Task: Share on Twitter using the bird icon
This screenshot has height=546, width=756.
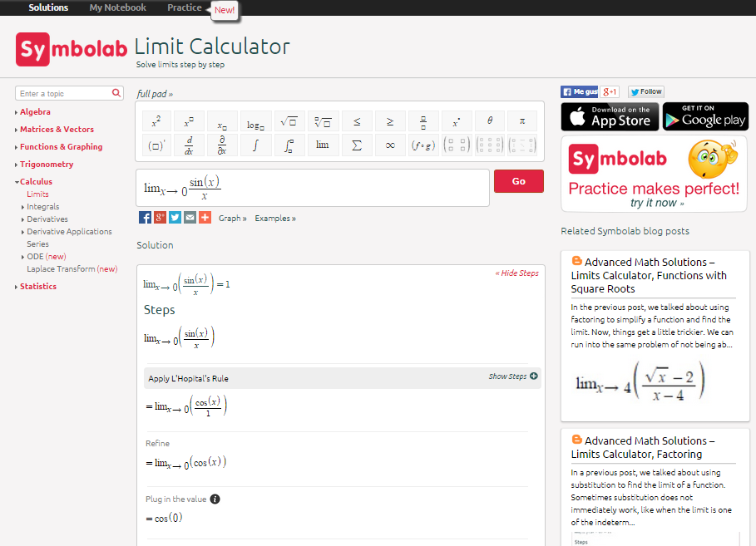Action: point(175,218)
